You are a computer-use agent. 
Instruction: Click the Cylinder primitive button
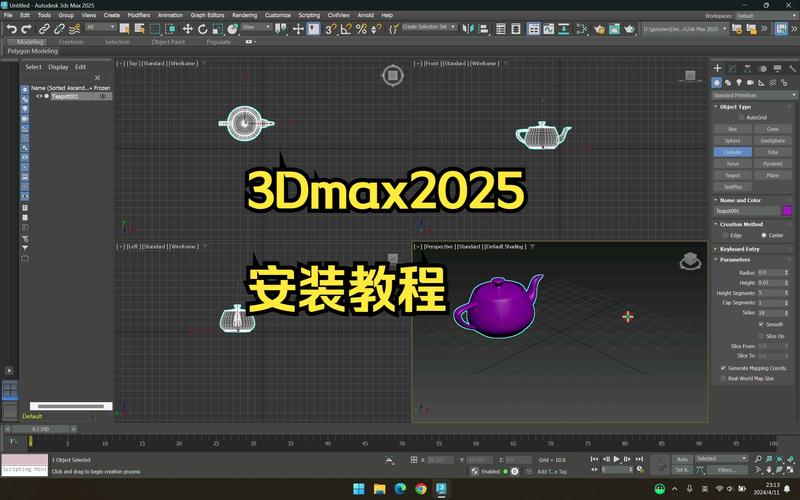pyautogui.click(x=732, y=152)
